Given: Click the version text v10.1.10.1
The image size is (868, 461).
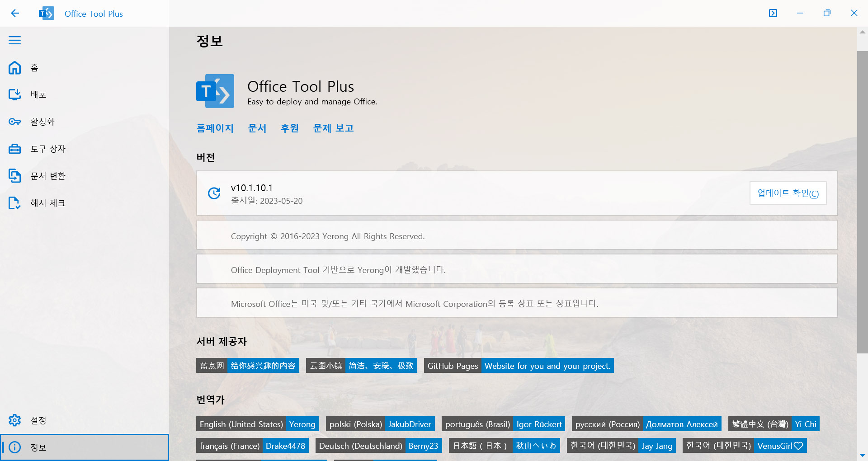Looking at the screenshot, I should (x=252, y=188).
